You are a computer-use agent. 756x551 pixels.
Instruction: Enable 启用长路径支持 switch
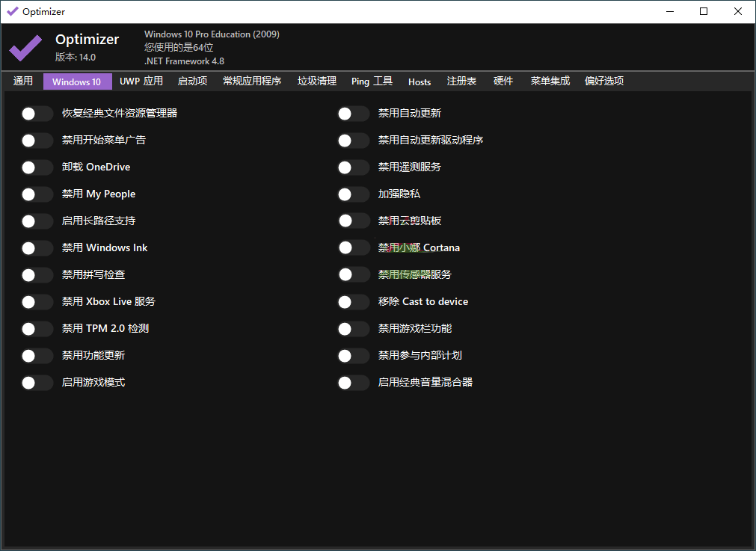click(x=37, y=221)
